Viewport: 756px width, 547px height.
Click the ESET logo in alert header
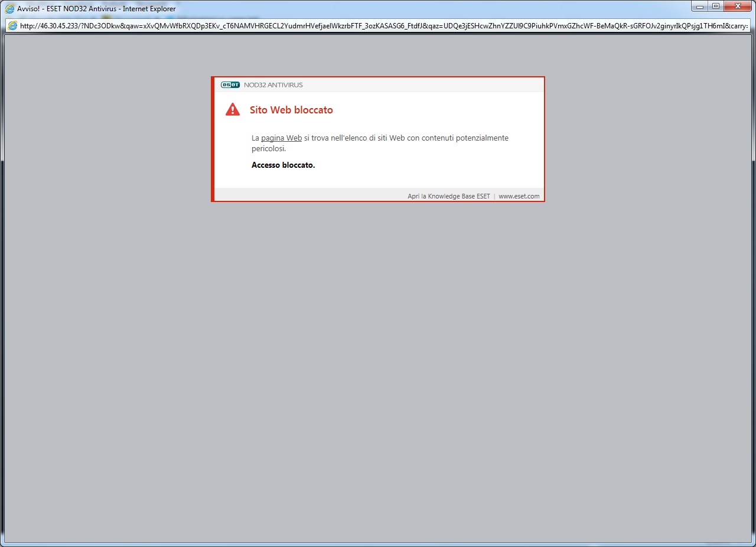coord(230,85)
